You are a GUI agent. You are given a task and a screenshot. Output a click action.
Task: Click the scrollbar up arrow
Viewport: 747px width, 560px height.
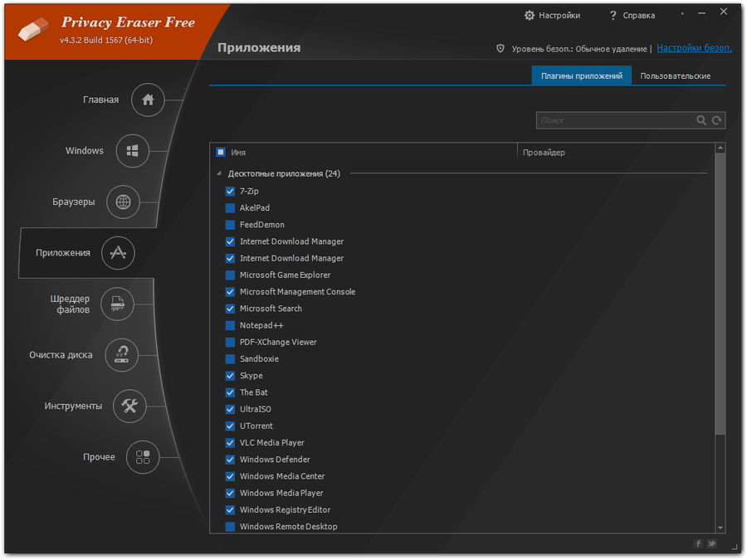click(x=720, y=149)
